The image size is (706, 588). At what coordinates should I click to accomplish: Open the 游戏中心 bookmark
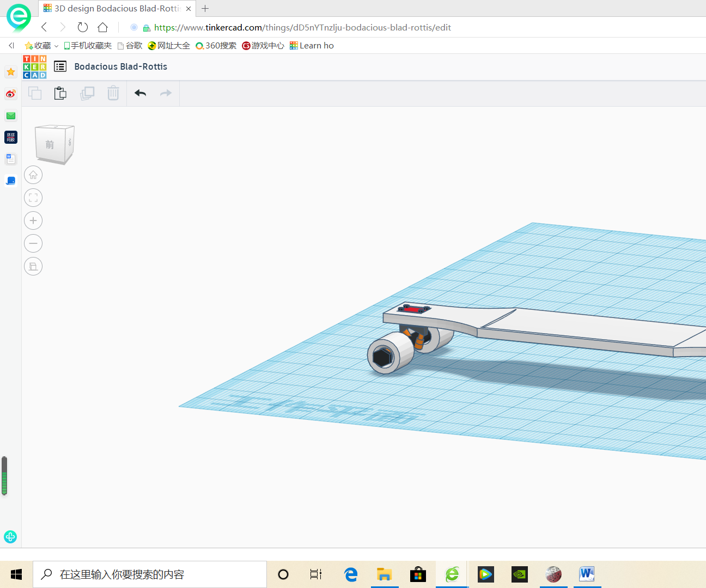point(263,46)
